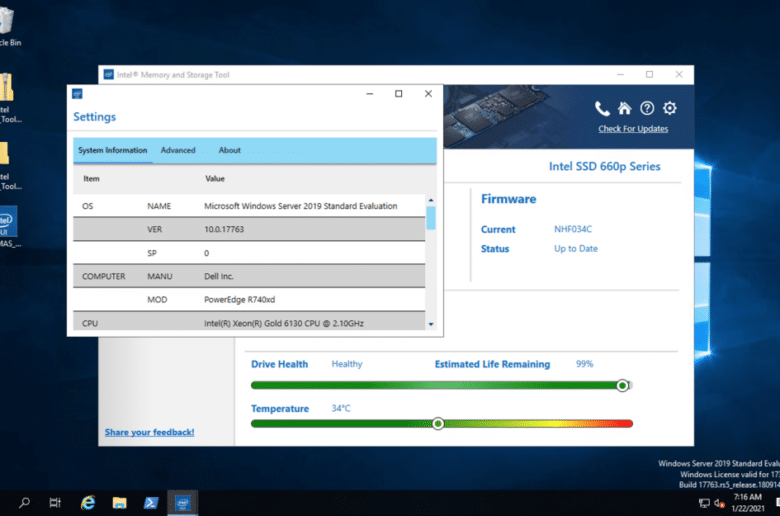Viewport: 780px width, 516px height.
Task: Select the Intel MAS desktop shortcut icon
Action: [9, 226]
